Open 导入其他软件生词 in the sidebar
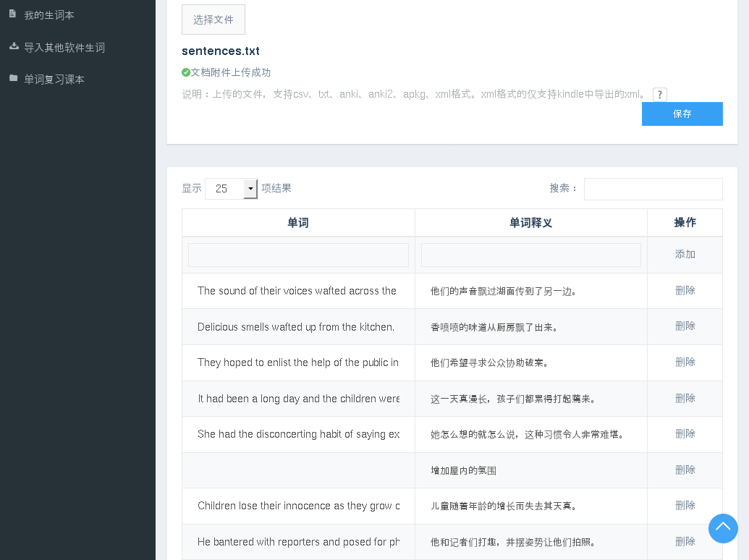The width and height of the screenshot is (749, 560). 64,48
